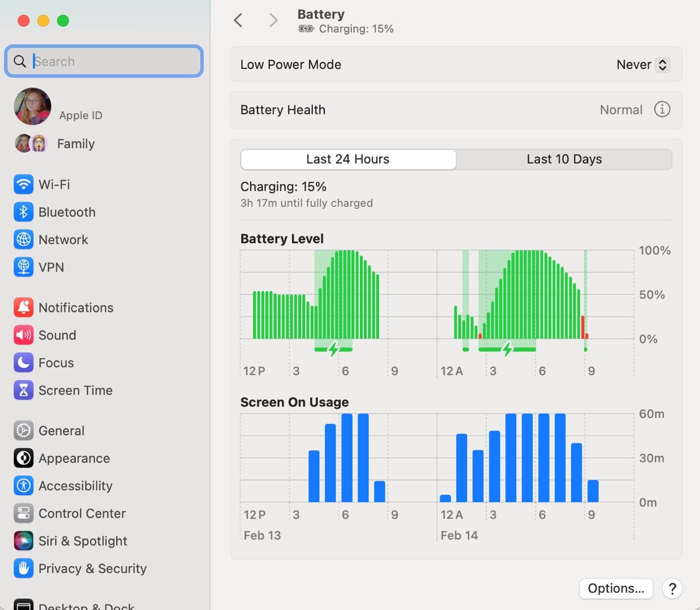Viewport: 700px width, 610px height.
Task: Minimize the System Settings window
Action: [x=43, y=21]
